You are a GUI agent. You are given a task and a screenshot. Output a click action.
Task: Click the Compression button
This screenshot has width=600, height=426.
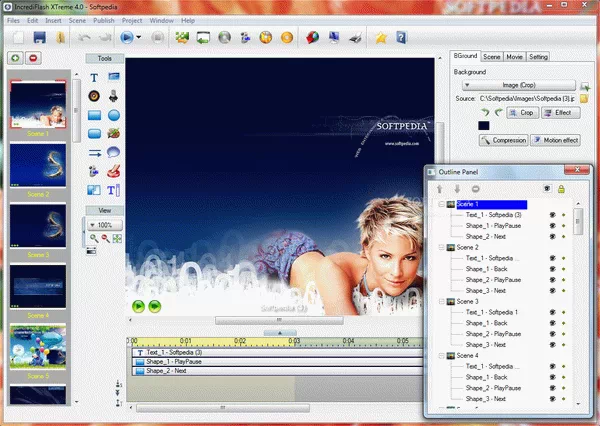(504, 140)
